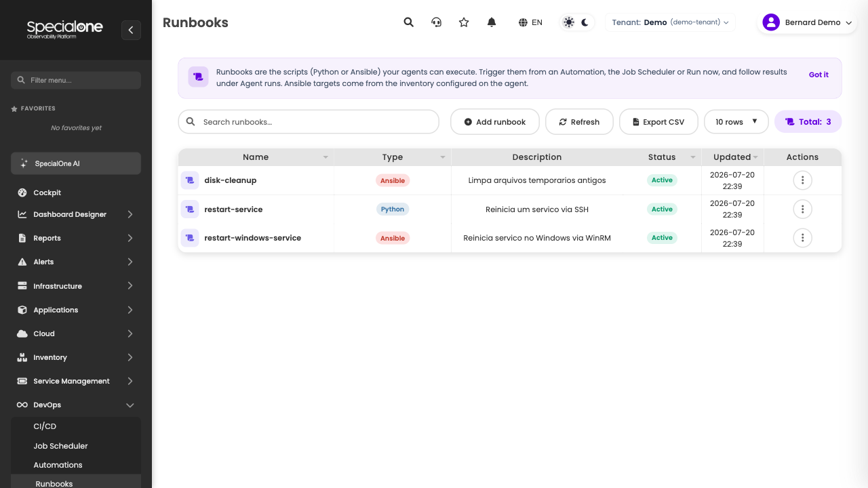Viewport: 868px width, 488px height.
Task: Focus the Filter menu input
Action: click(x=76, y=80)
